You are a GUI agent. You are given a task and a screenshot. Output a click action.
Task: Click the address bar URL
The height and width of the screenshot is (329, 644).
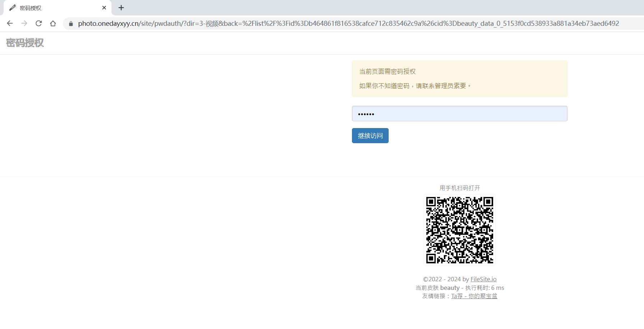pyautogui.click(x=348, y=23)
